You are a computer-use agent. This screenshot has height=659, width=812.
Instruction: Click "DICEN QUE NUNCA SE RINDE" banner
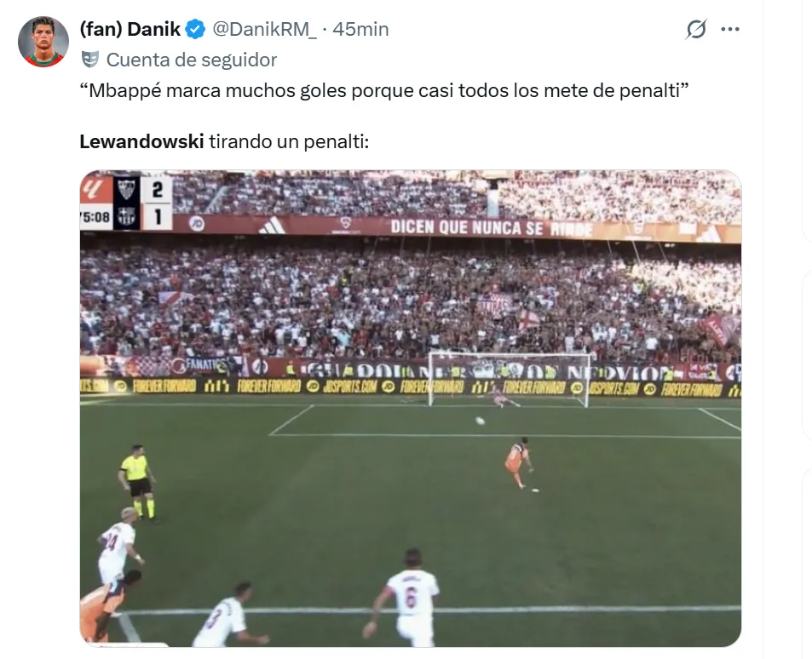coord(491,227)
